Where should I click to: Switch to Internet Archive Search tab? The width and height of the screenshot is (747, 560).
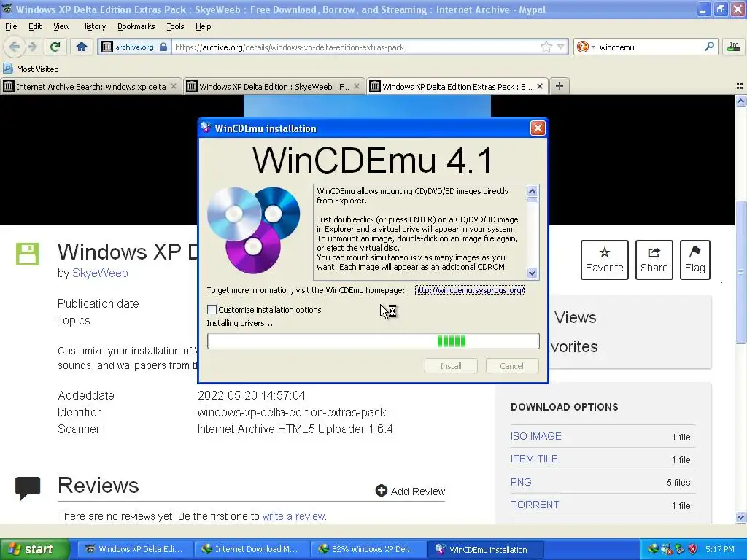[x=91, y=86]
